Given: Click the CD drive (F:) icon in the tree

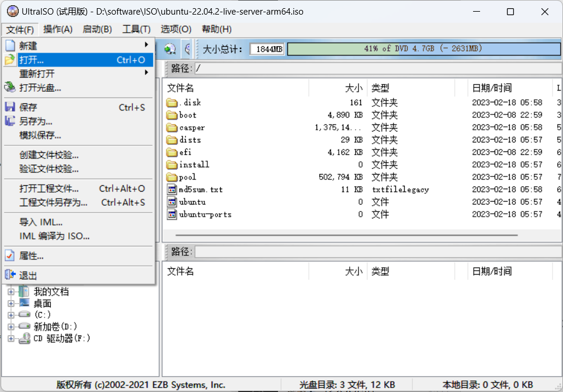Looking at the screenshot, I should tap(25, 338).
